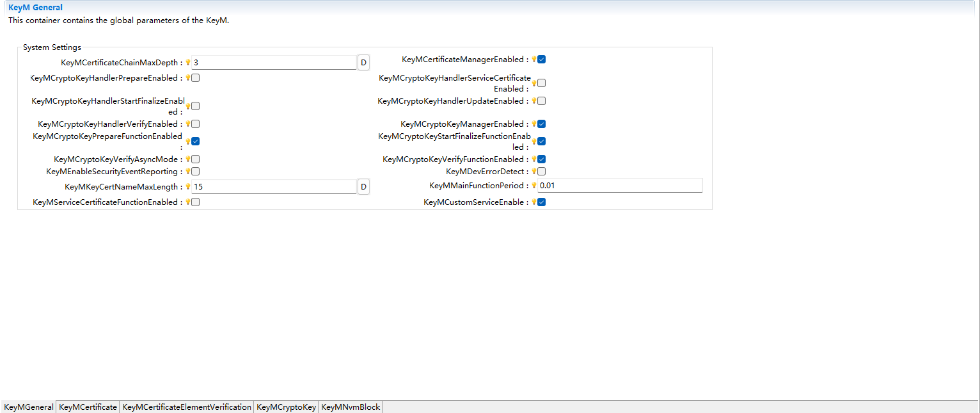The image size is (980, 413).
Task: Uncheck KeyMCryptoKeyManagerEnabled
Action: pos(542,124)
